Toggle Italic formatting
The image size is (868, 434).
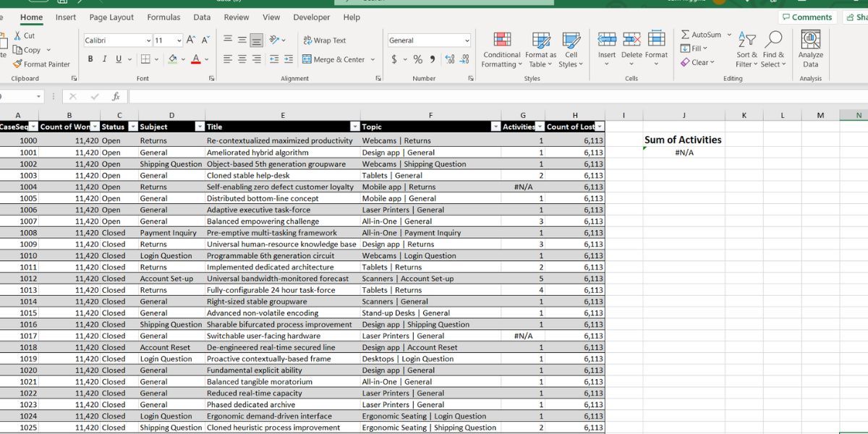(104, 59)
